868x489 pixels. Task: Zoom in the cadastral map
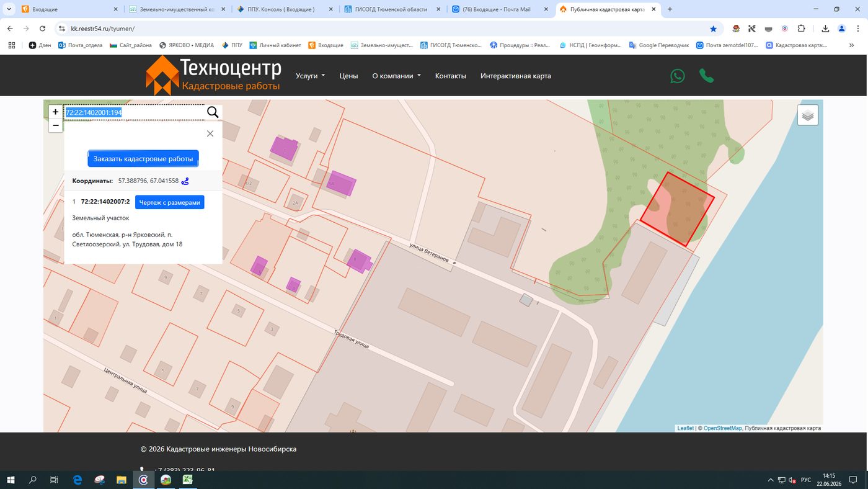point(55,112)
